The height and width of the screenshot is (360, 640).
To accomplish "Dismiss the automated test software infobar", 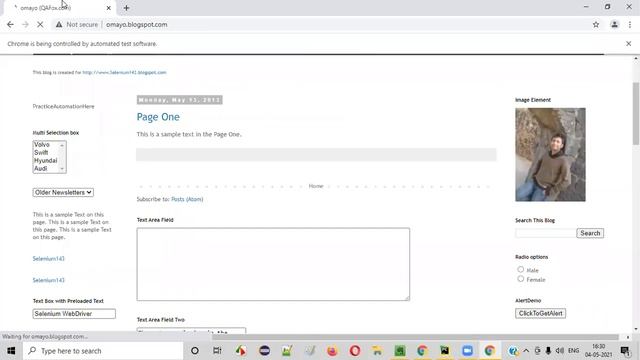I will (x=629, y=44).
